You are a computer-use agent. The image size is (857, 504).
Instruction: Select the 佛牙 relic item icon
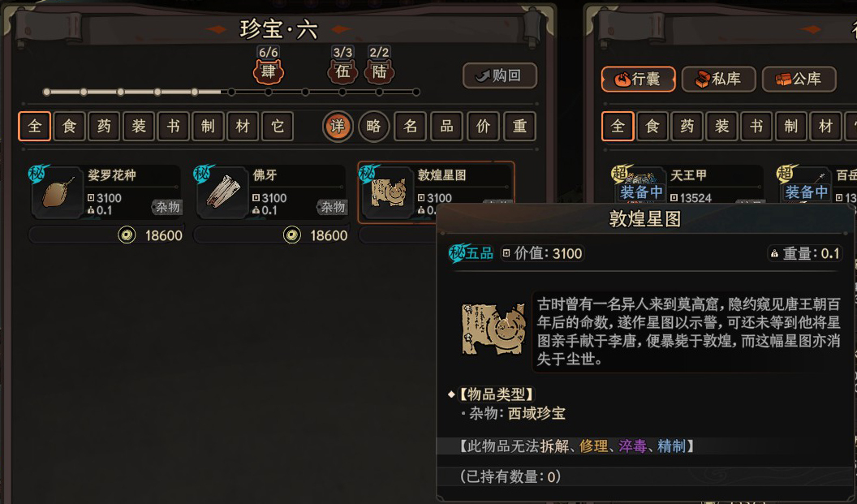coord(222,193)
